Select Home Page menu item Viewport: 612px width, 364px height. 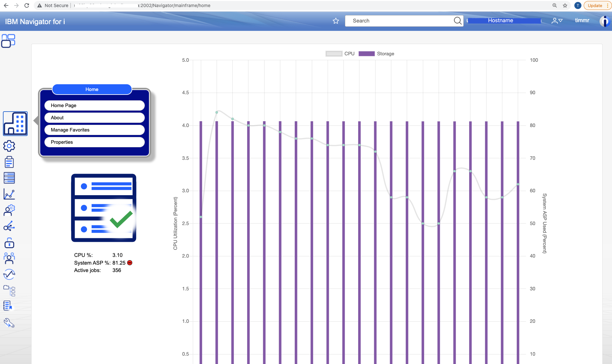click(x=95, y=105)
